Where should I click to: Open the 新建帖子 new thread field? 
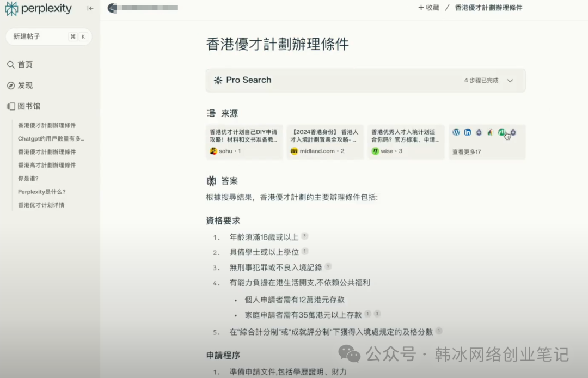(49, 36)
